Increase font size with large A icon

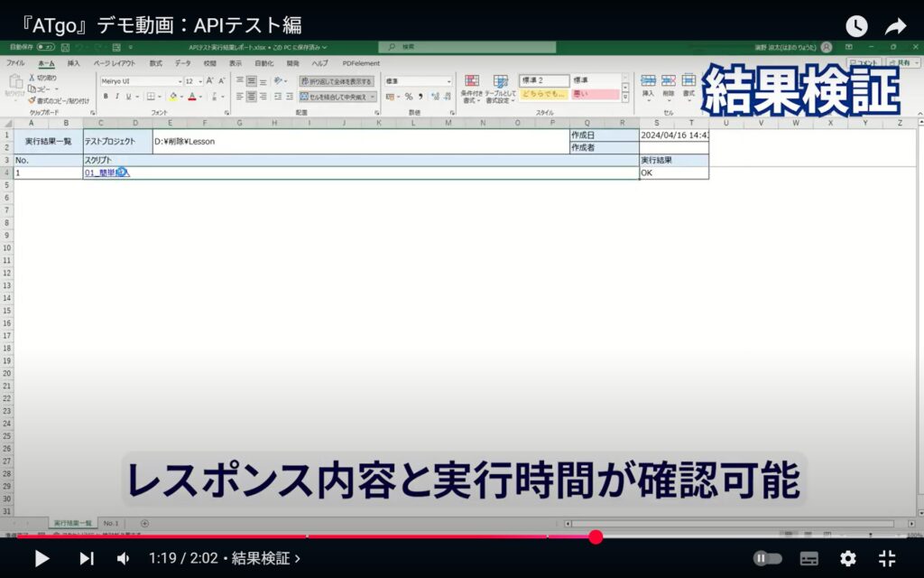(x=209, y=80)
